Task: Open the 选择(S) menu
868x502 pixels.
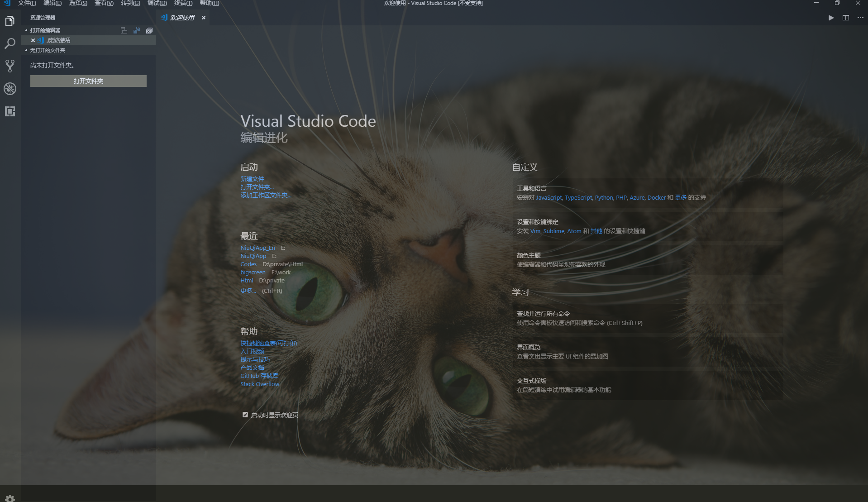Action: click(78, 3)
